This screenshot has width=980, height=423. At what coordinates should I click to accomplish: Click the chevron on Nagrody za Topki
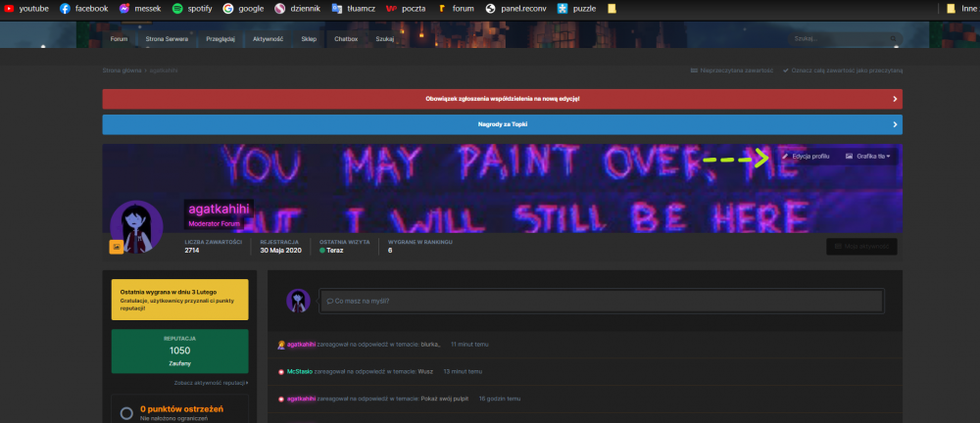895,124
